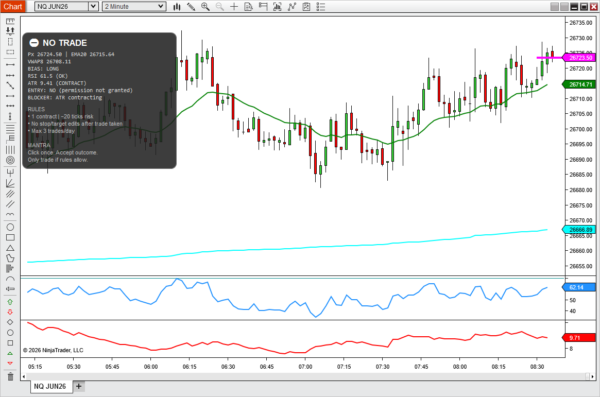Image resolution: width=600 pixels, height=397 pixels.
Task: Open chart Properties list icon
Action: [x=321, y=7]
